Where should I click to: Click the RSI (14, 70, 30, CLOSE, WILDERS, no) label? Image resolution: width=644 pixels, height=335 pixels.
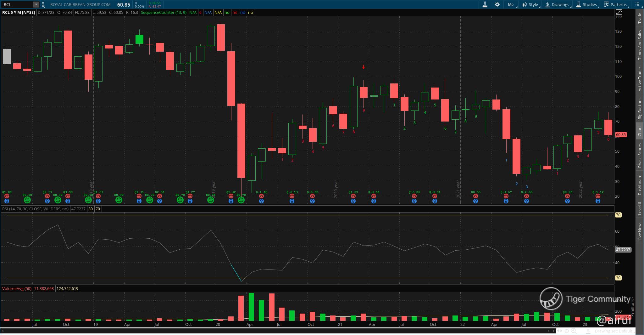pos(35,209)
